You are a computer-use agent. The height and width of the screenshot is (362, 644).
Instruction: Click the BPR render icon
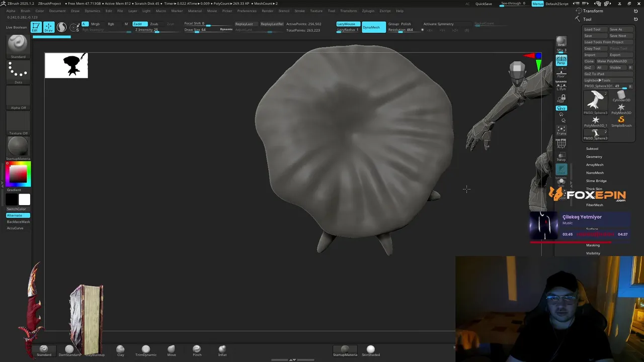[x=561, y=42]
